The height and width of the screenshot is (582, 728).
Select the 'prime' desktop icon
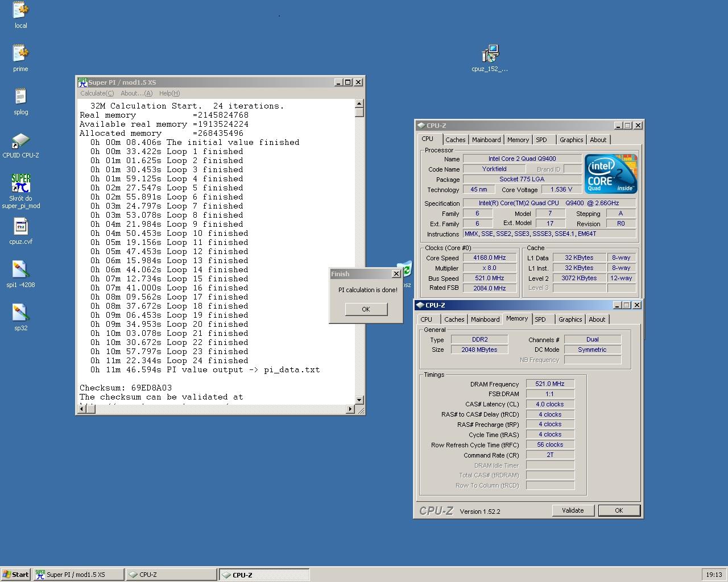[20, 58]
